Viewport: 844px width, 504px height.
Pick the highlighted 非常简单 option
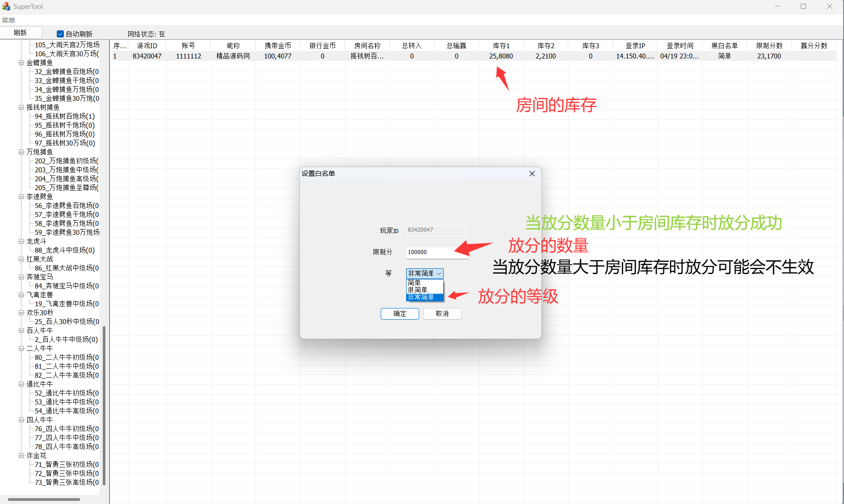420,297
